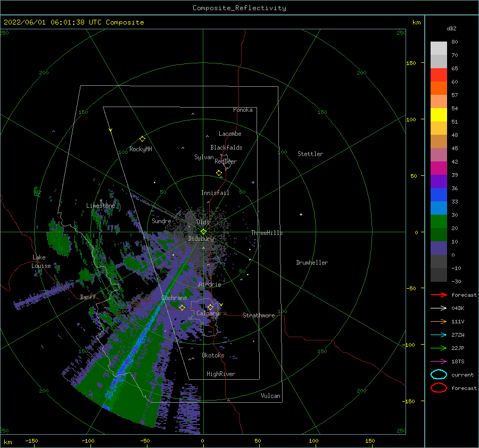Click the red forecast ellipse legend icon

pos(439,388)
